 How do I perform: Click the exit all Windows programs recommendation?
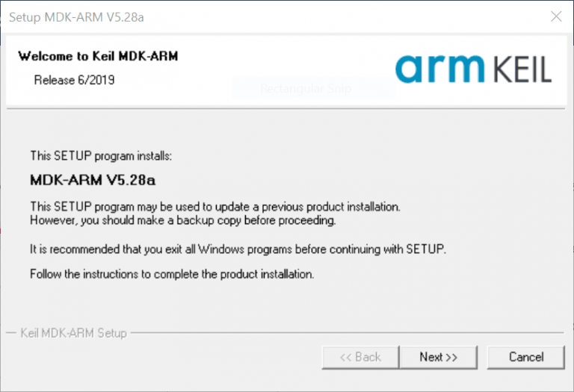click(x=237, y=248)
